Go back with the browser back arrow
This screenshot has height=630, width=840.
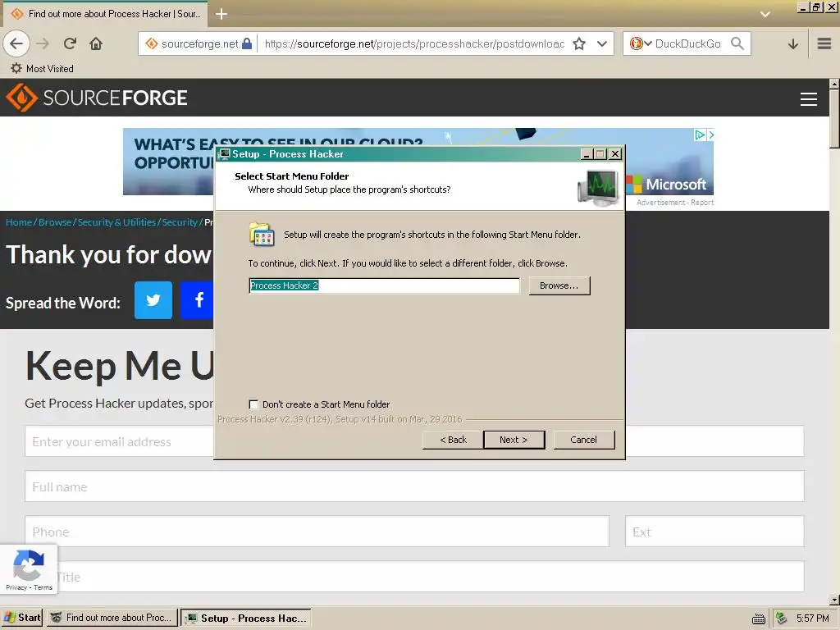(x=16, y=43)
